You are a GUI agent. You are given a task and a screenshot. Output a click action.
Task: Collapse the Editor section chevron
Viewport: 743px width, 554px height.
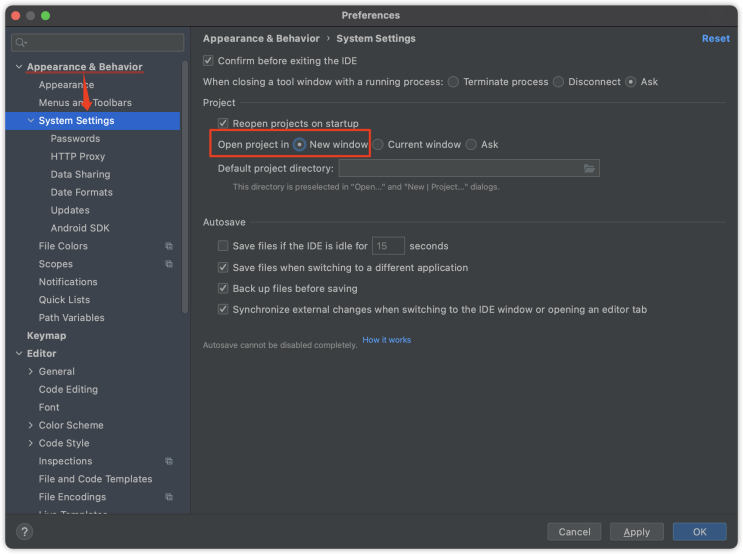[x=19, y=354]
